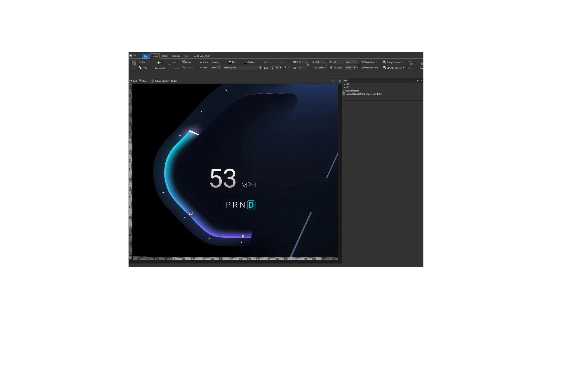Click the Copy icon
The width and height of the screenshot is (588, 369).
140,68
